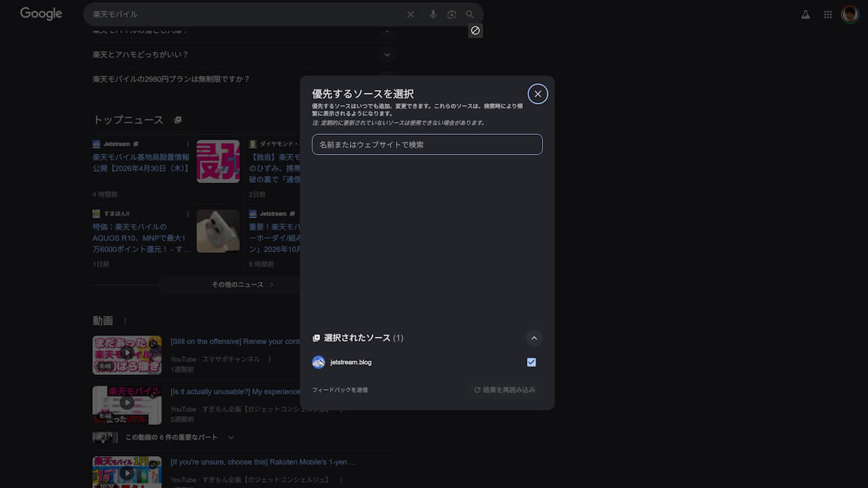Click the 選択されたソース (1) heading
Image resolution: width=868 pixels, height=488 pixels.
[x=363, y=338]
